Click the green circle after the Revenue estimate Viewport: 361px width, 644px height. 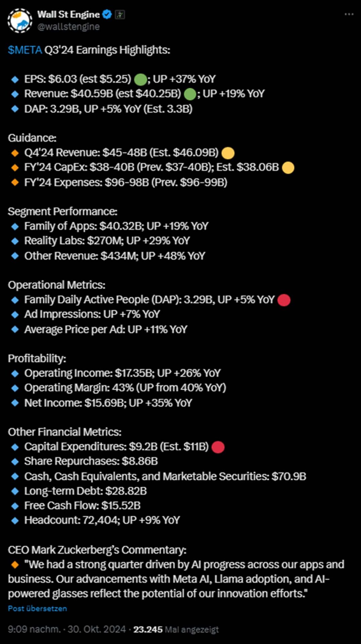[x=190, y=94]
